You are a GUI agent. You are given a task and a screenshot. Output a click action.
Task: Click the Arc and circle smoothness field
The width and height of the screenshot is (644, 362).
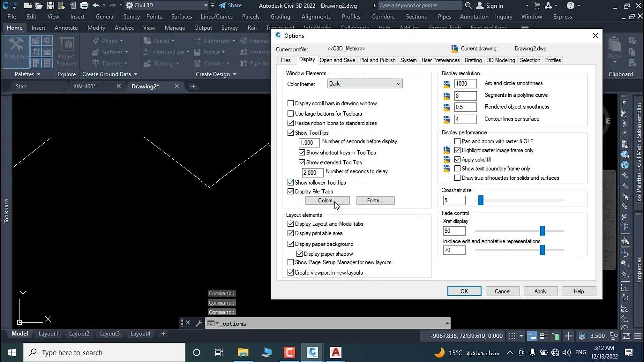(x=465, y=84)
